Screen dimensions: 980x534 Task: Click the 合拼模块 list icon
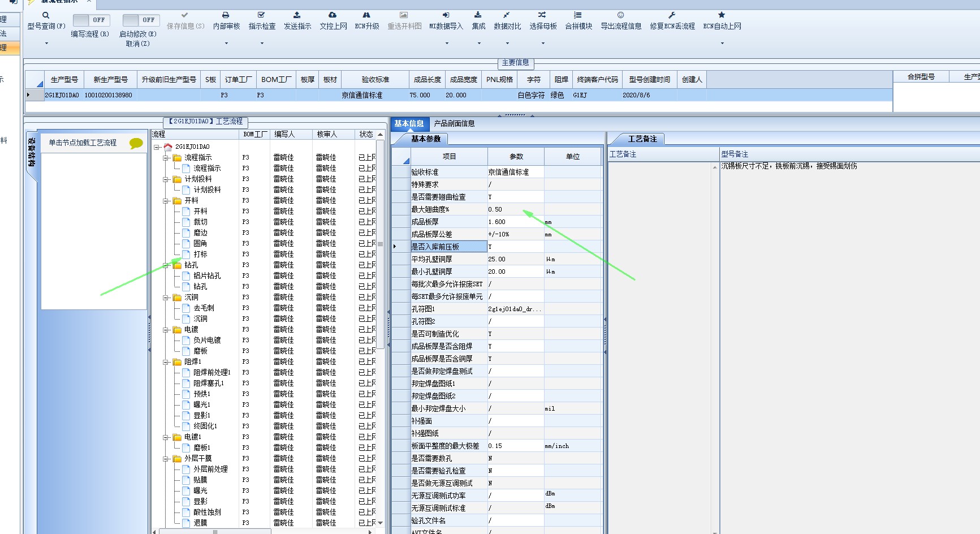pos(577,15)
